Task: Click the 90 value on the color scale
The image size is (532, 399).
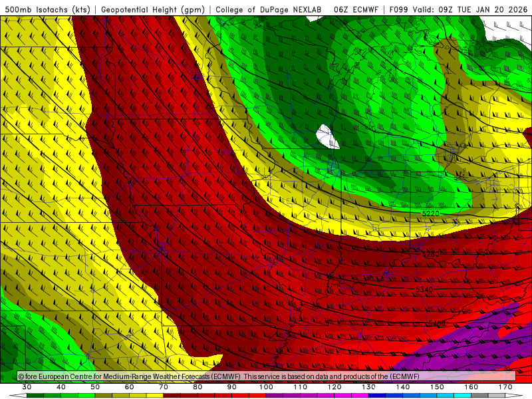Action: (232, 387)
